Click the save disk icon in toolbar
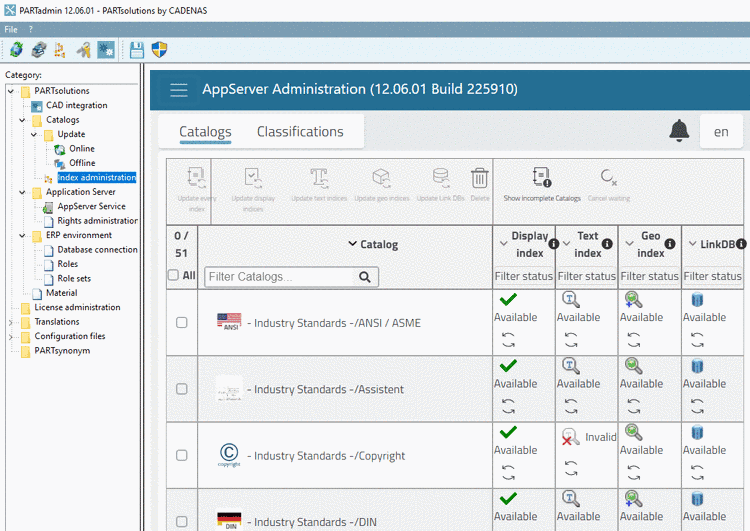Viewport: 750px width, 531px height. [137, 49]
